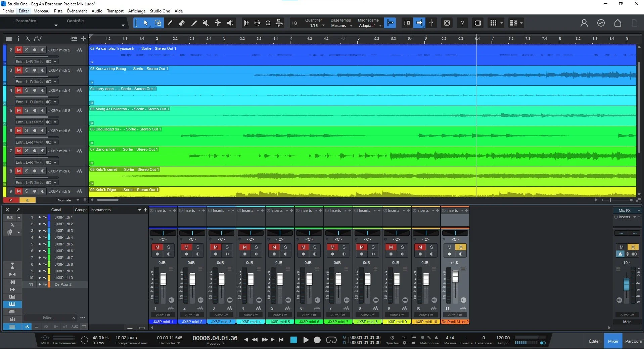Open the Événement menu

pos(77,11)
